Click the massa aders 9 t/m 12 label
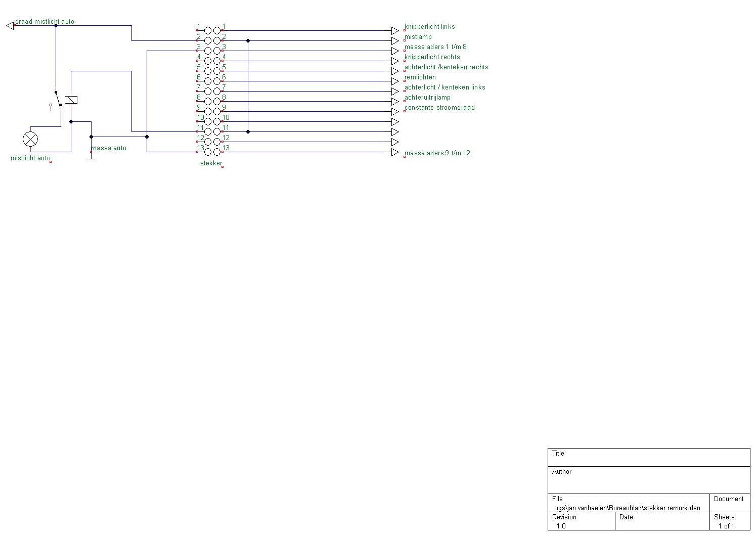This screenshot has width=756, height=536. [x=437, y=153]
